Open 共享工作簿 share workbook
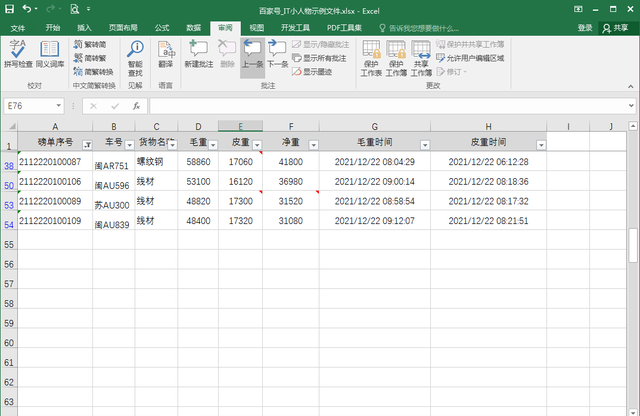640x416 pixels. [x=421, y=57]
